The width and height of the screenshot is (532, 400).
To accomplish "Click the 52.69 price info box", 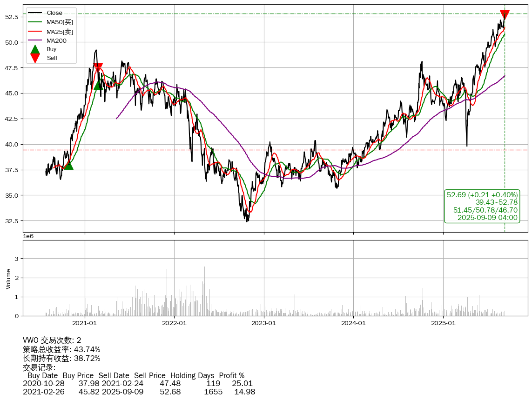I will (482, 206).
